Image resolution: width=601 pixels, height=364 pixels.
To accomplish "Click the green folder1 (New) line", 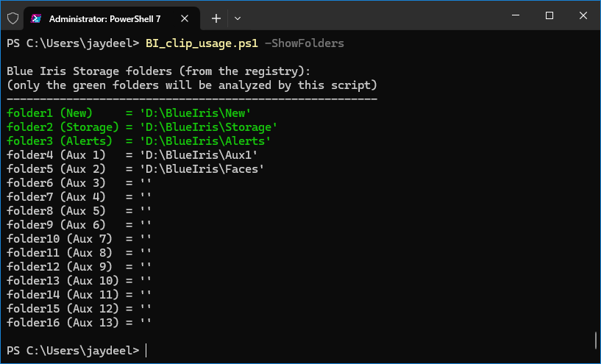I will pyautogui.click(x=129, y=113).
